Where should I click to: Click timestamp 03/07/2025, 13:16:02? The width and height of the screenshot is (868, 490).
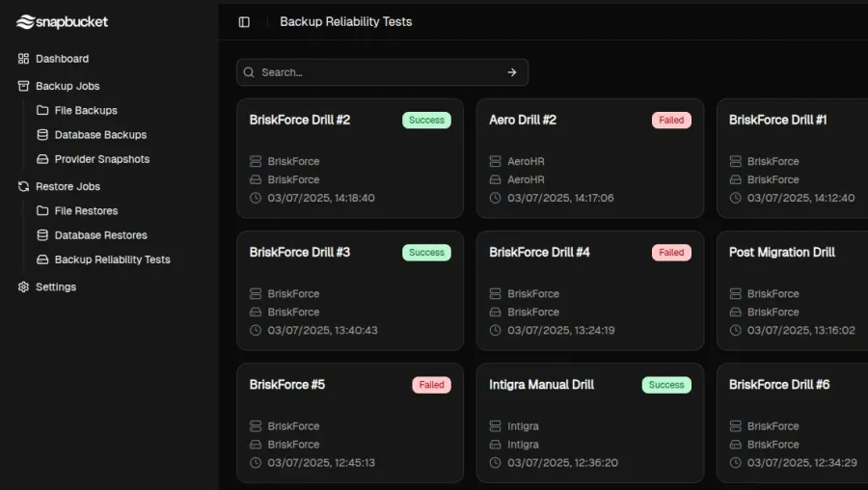801,330
